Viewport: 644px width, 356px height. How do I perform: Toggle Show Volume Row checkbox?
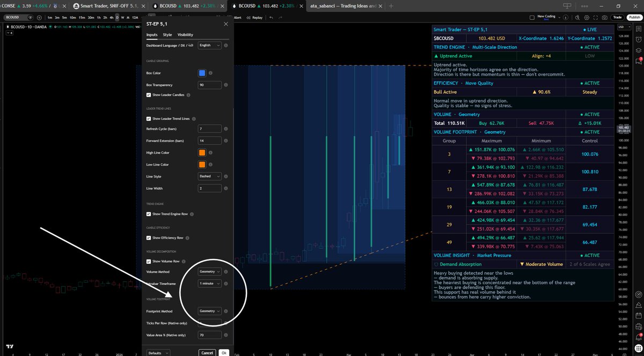(149, 261)
